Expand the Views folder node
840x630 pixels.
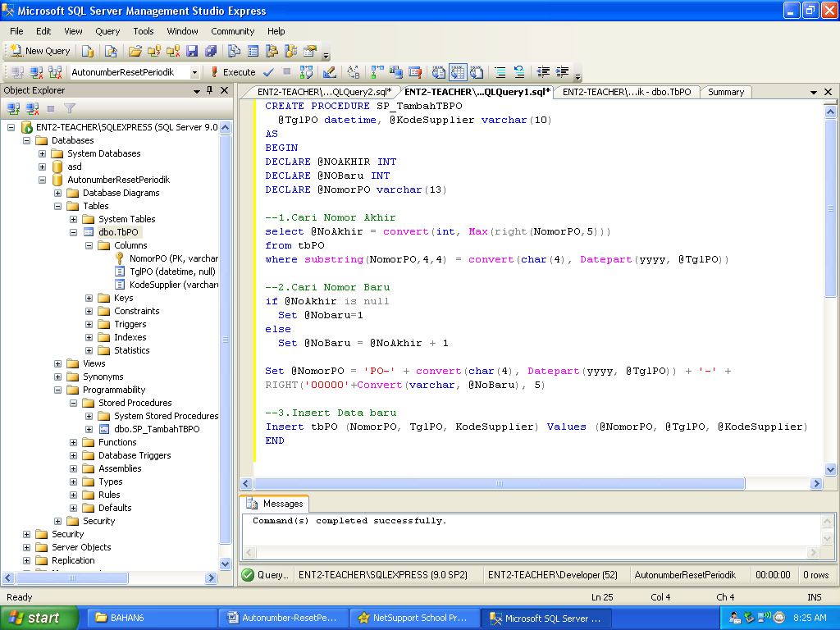(x=58, y=363)
